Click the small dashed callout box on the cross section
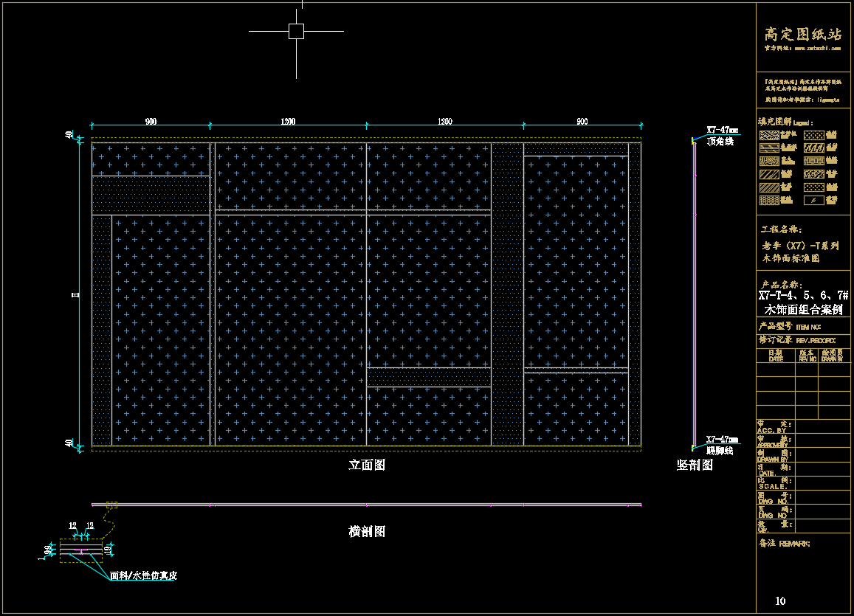Image resolution: width=854 pixels, height=616 pixels. (111, 505)
